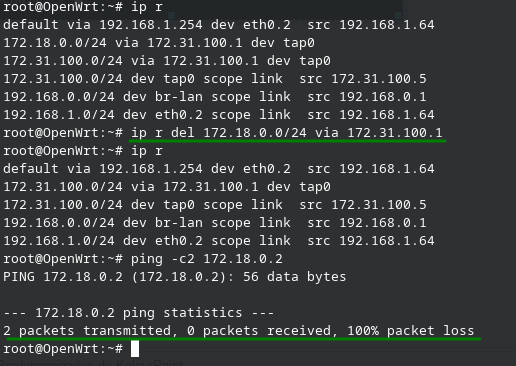
Task: Click the '100% packet loss' text
Action: (x=411, y=331)
